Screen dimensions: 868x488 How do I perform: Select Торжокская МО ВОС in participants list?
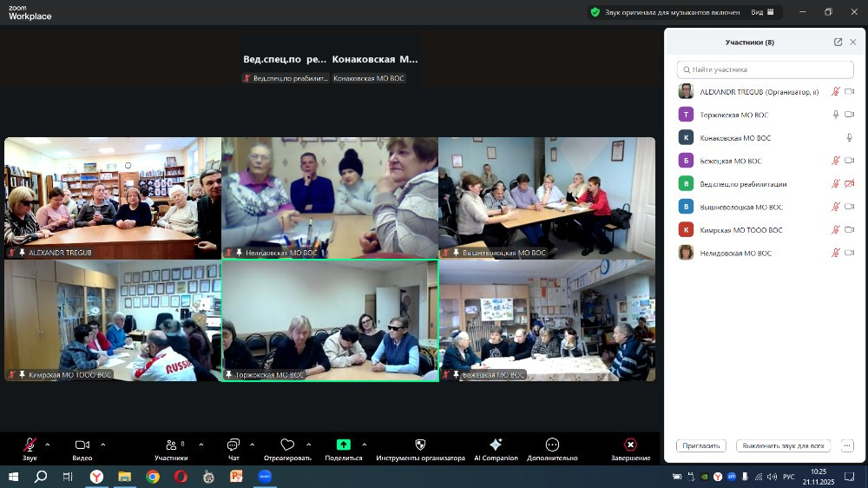pyautogui.click(x=733, y=115)
